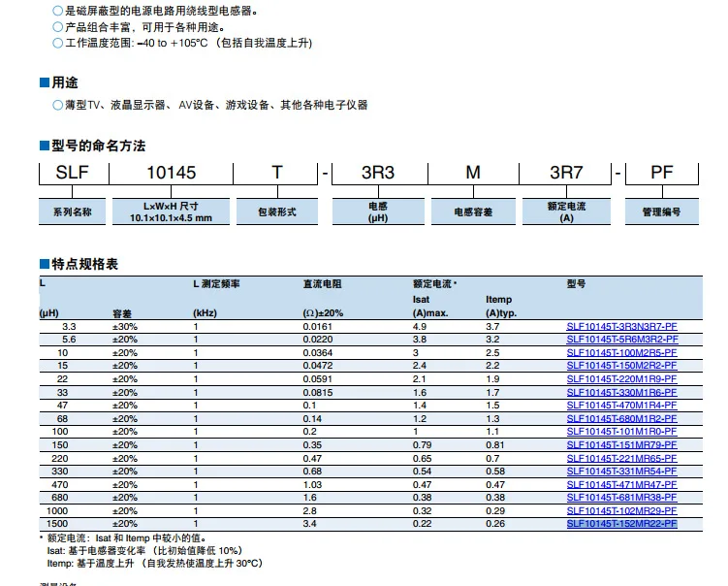Click the 1500 µH inductance cell
This screenshot has height=586, width=728.
56,524
